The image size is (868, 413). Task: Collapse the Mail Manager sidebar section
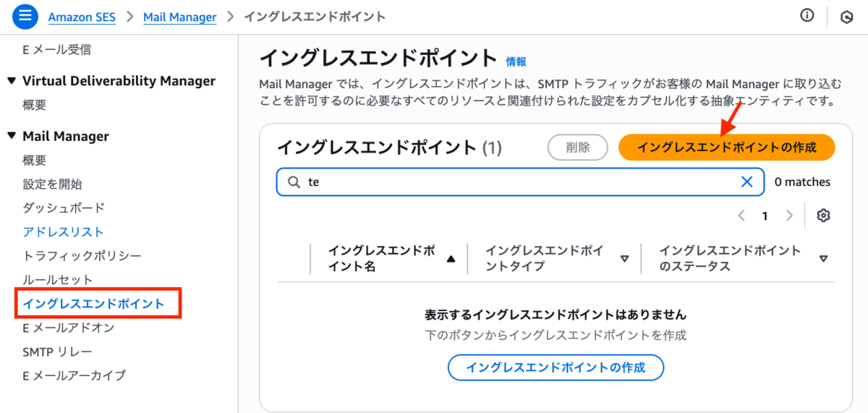(x=11, y=136)
